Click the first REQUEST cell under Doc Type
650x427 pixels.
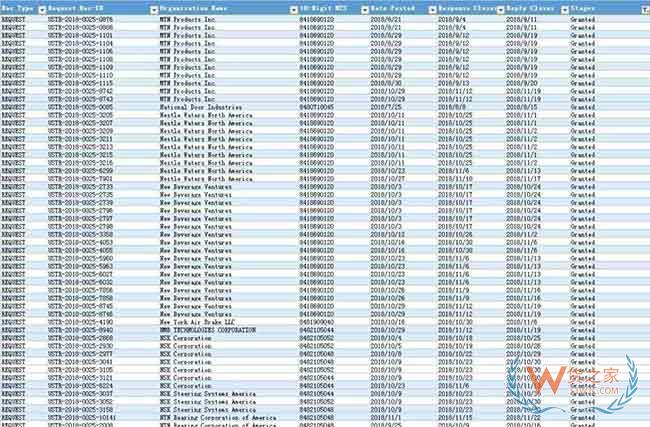pyautogui.click(x=13, y=19)
